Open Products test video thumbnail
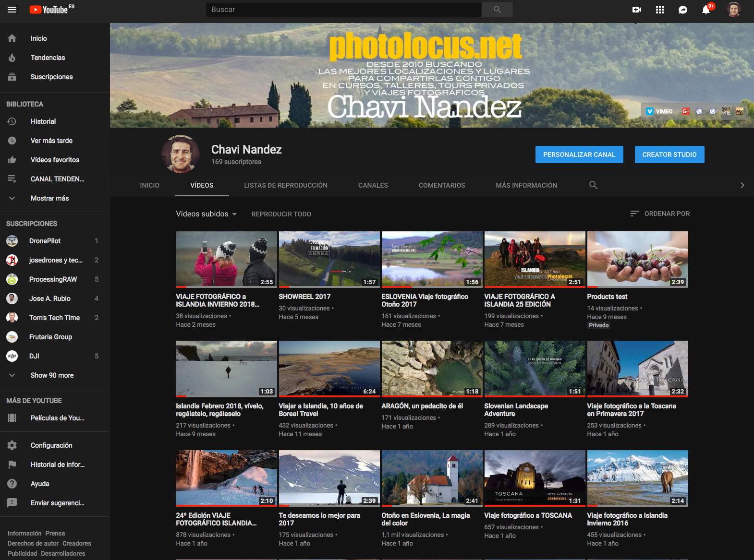The width and height of the screenshot is (754, 560). 638,260
